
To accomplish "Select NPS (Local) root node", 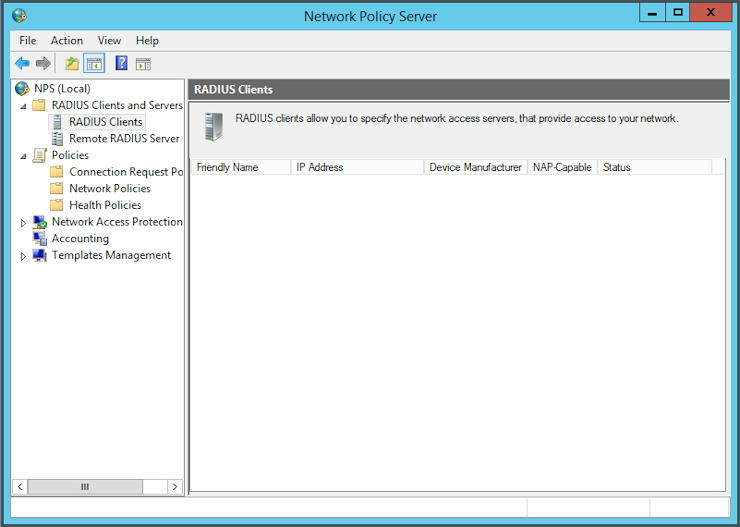I will tap(62, 88).
